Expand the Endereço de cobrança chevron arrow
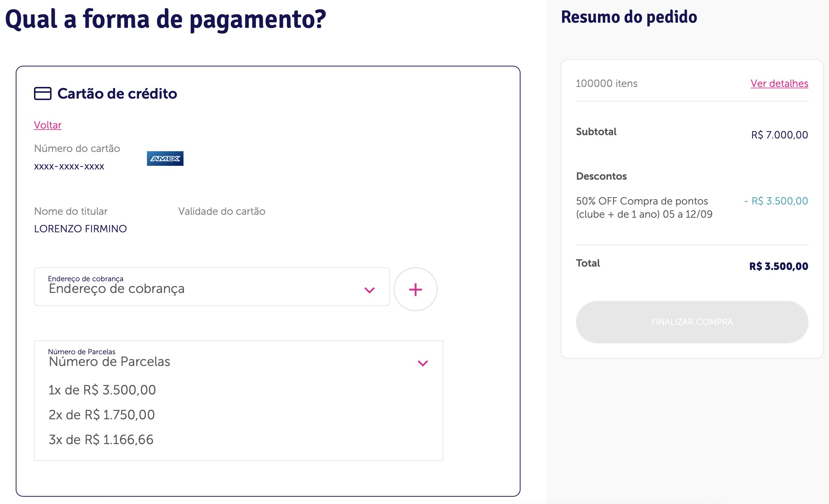Image resolution: width=829 pixels, height=504 pixels. coord(370,290)
